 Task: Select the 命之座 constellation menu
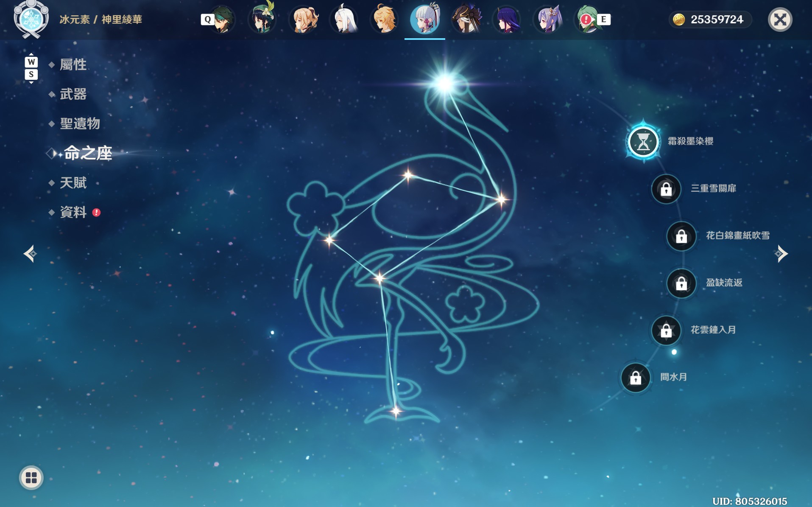(88, 153)
